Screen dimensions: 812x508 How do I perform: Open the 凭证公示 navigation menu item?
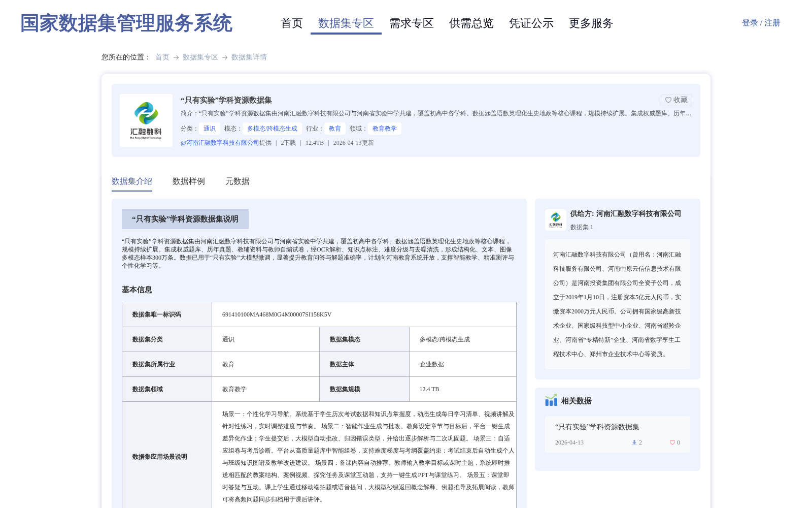pyautogui.click(x=531, y=23)
